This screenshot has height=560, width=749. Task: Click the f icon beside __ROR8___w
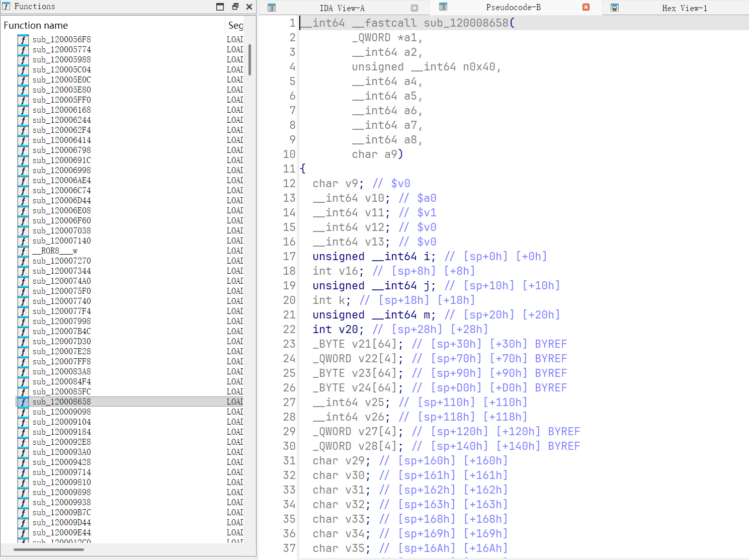pyautogui.click(x=23, y=251)
